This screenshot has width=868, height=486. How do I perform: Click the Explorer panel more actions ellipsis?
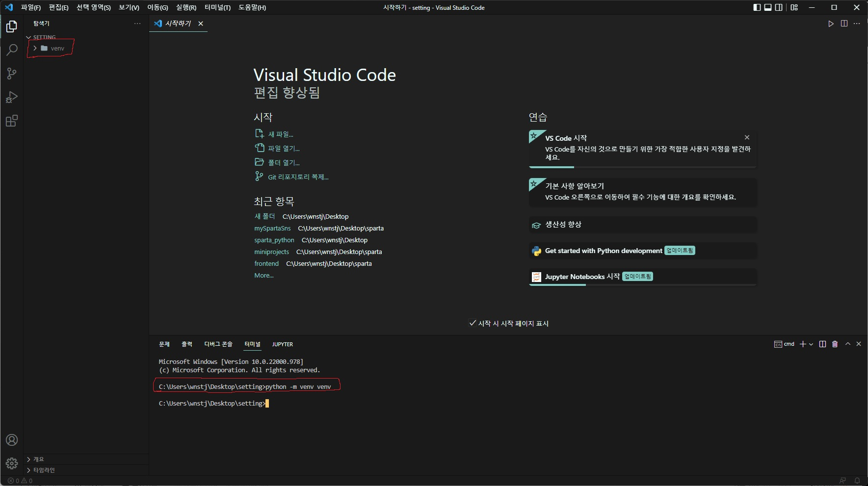[x=137, y=24]
